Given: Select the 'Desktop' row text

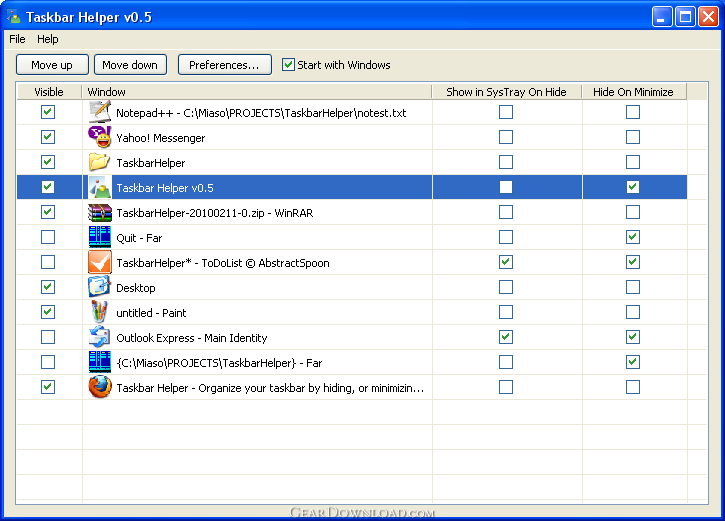Looking at the screenshot, I should click(136, 288).
